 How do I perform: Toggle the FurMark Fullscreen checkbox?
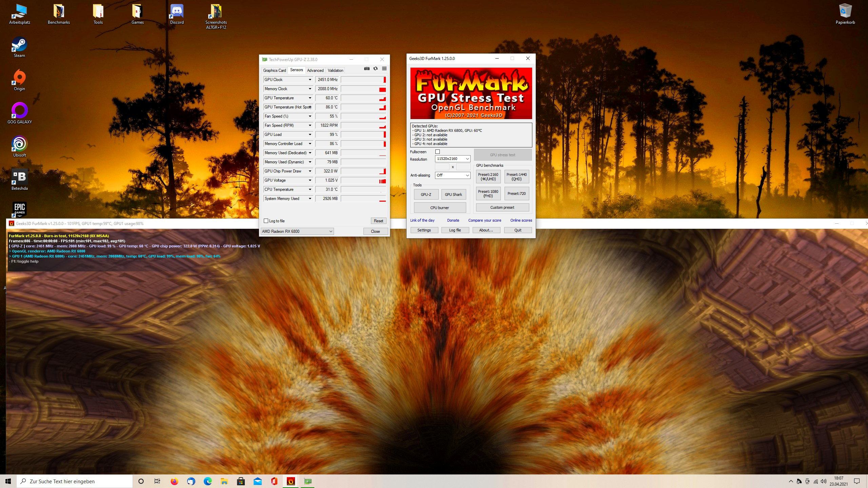pyautogui.click(x=437, y=152)
